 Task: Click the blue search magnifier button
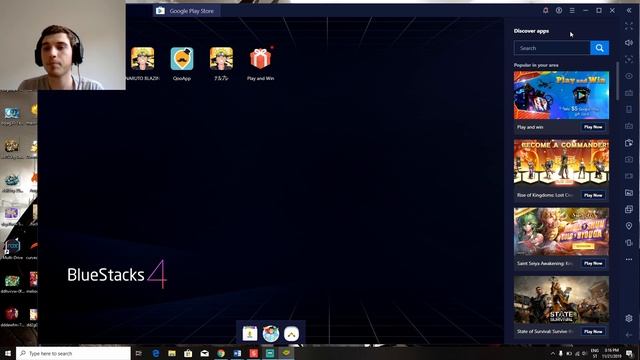pos(600,48)
